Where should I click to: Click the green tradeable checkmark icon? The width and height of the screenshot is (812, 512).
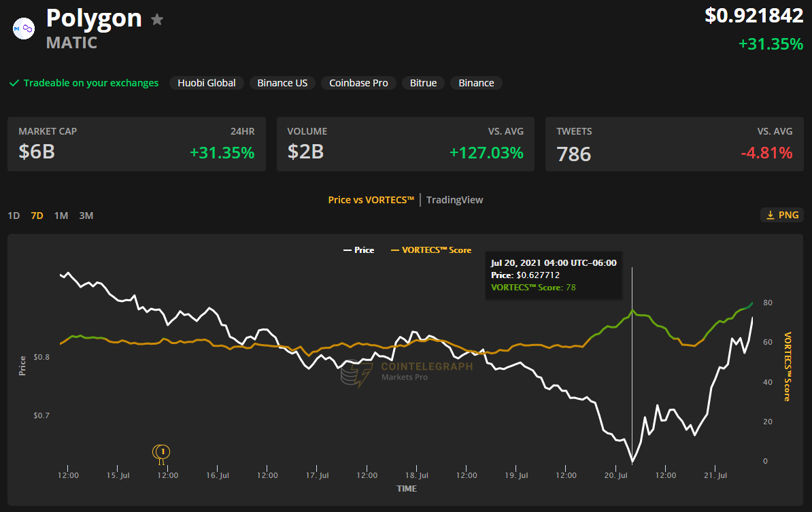pyautogui.click(x=14, y=83)
